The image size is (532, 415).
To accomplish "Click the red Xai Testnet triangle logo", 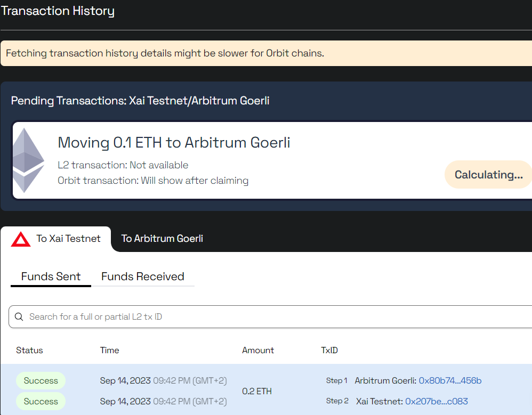I will [x=21, y=239].
